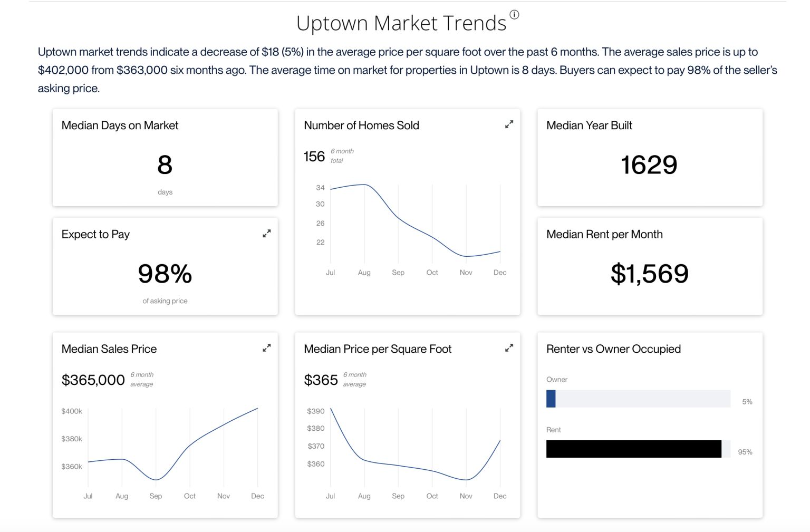Expand the Expect to Pay card

[x=267, y=234]
